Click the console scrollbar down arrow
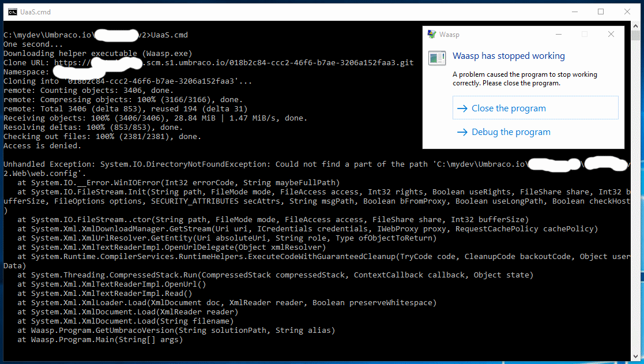 click(x=636, y=356)
